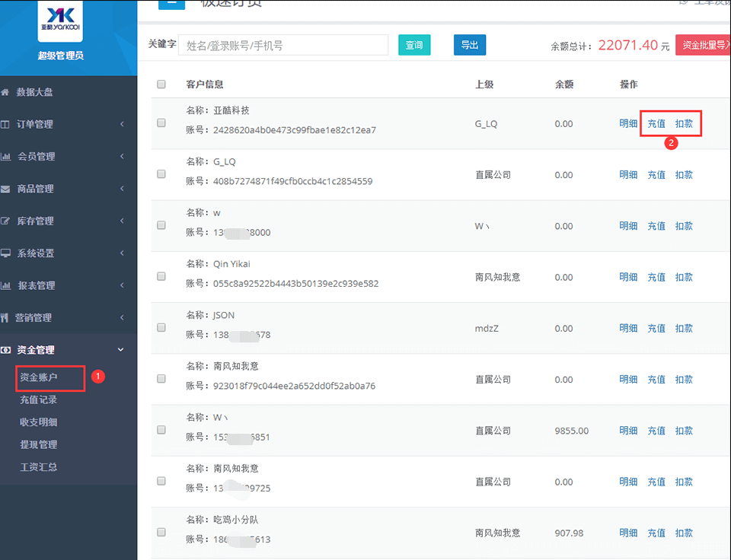Open the 提现管理 submenu item
Screen dimensions: 731x560
click(38, 444)
